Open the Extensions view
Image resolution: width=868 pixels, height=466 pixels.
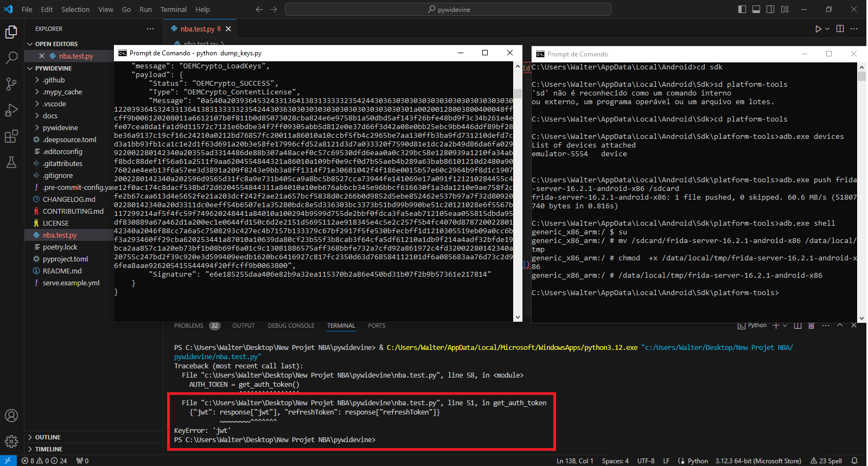tap(11, 136)
